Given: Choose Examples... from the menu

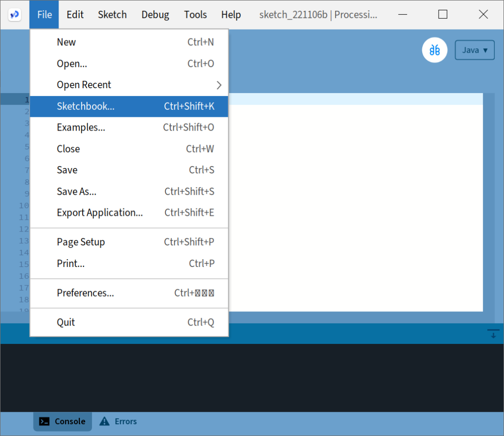Looking at the screenshot, I should tap(129, 128).
